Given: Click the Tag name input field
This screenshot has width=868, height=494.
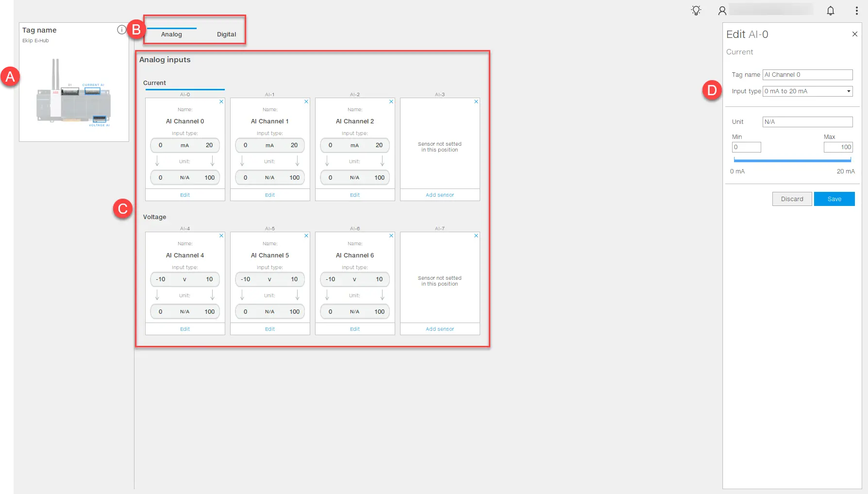Looking at the screenshot, I should coord(807,75).
